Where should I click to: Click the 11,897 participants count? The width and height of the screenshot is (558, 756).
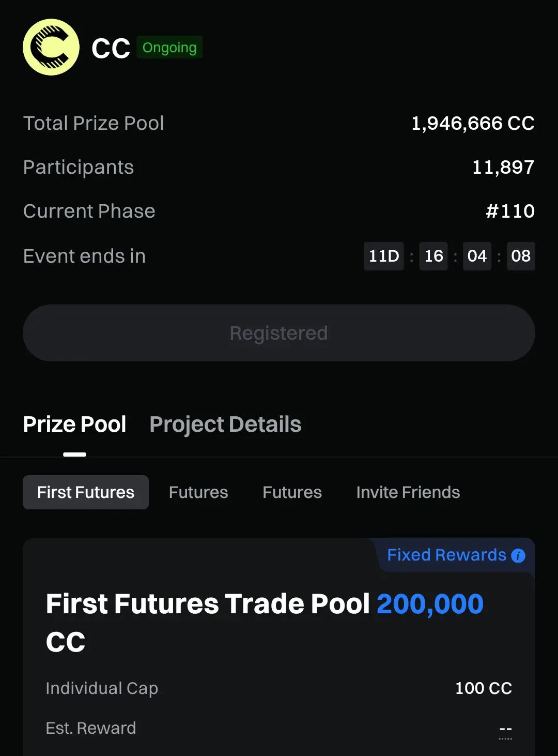(x=503, y=167)
